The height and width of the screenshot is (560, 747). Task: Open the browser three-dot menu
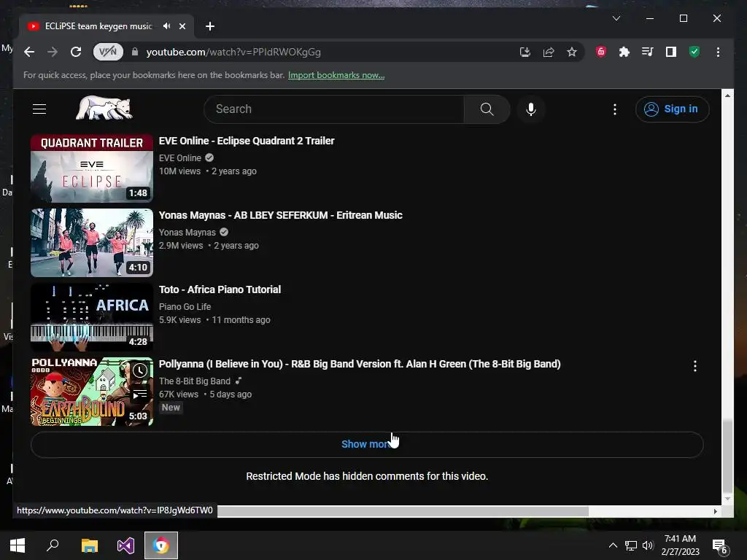(x=718, y=52)
